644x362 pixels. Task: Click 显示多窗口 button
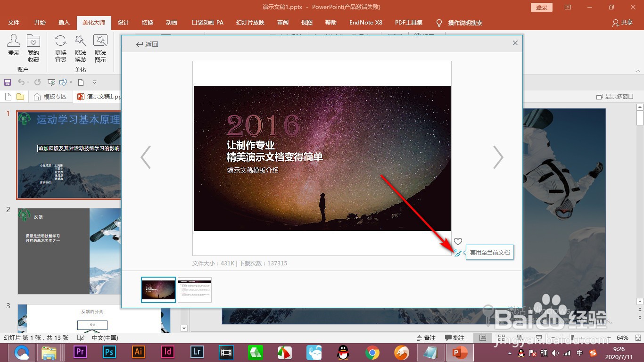pos(615,97)
